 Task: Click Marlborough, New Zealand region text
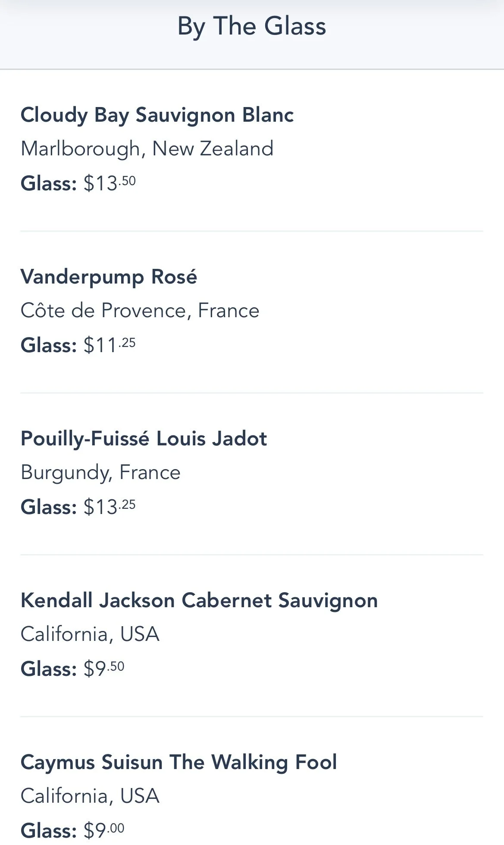pyautogui.click(x=147, y=149)
